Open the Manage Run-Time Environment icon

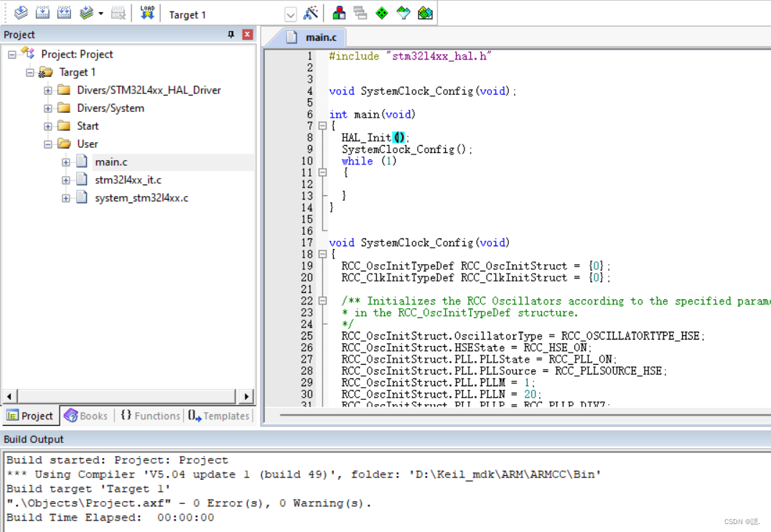pos(381,12)
